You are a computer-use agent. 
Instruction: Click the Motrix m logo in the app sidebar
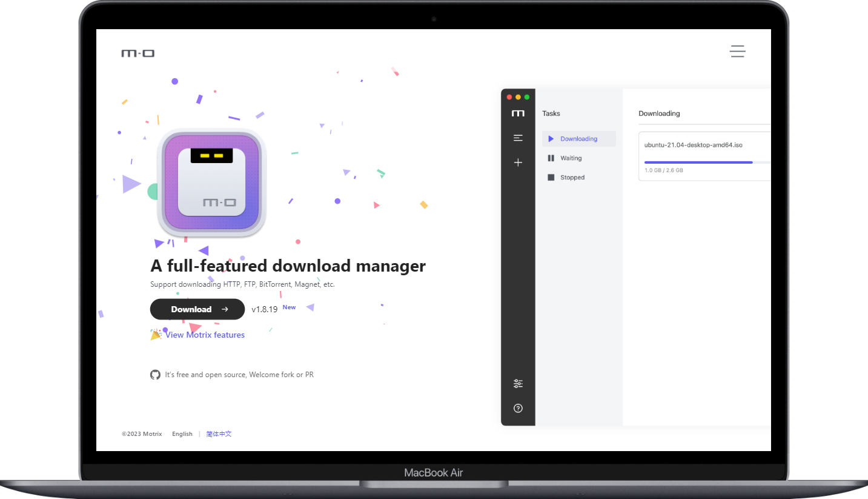(518, 113)
